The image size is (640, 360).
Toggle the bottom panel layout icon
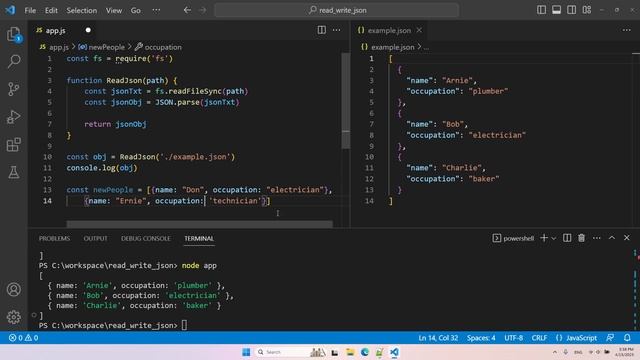point(556,10)
